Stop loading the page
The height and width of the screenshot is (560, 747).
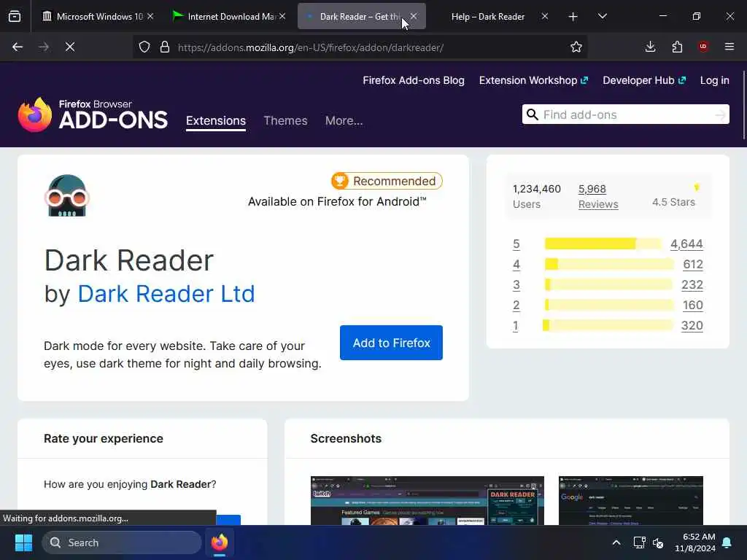coord(70,47)
